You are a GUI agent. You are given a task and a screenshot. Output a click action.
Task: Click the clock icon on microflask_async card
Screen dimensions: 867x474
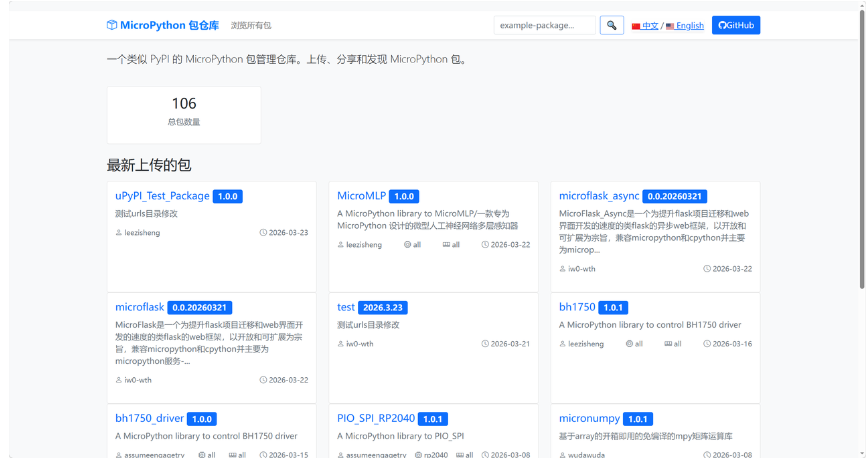tap(707, 269)
